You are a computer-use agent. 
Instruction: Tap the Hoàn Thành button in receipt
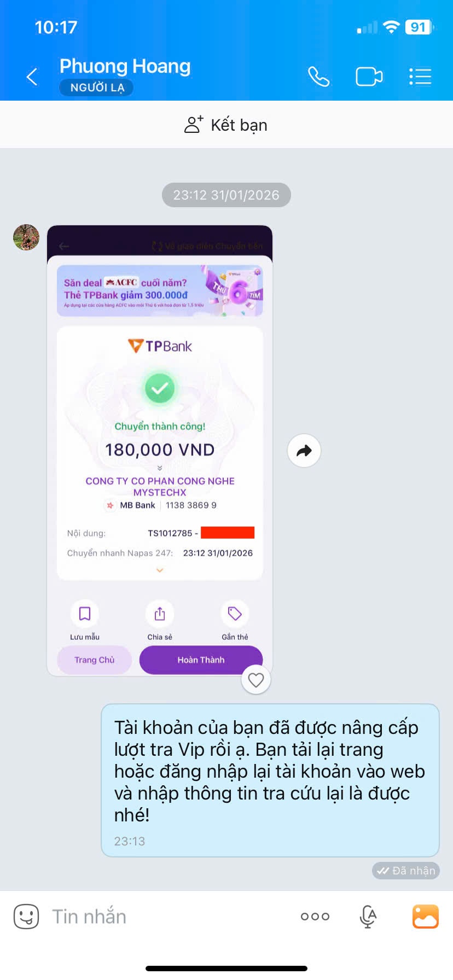[x=201, y=660]
